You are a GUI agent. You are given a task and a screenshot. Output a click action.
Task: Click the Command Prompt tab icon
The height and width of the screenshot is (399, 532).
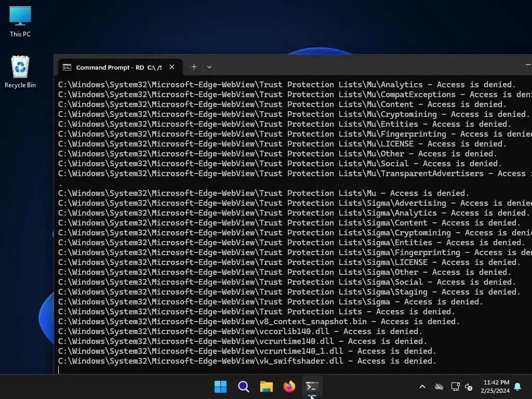(x=67, y=67)
